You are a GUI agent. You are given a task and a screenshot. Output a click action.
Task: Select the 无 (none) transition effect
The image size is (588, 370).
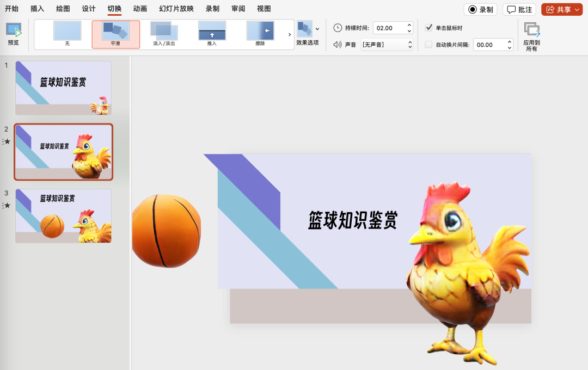click(68, 34)
